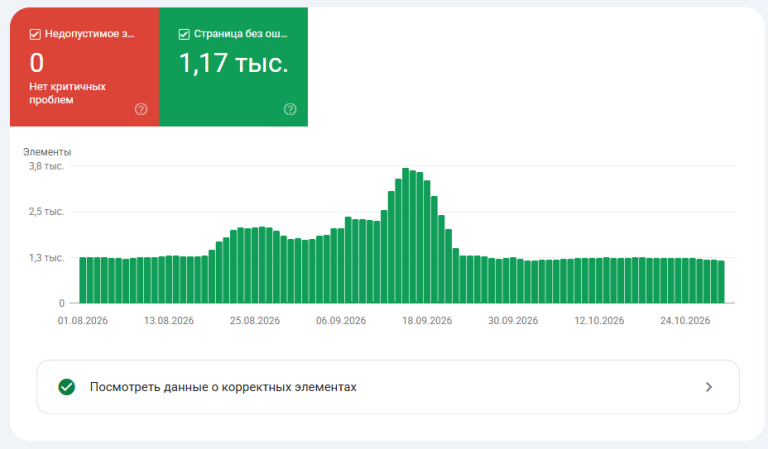This screenshot has width=768, height=449.
Task: Click the date label 13.08.2026
Action: click(x=169, y=321)
